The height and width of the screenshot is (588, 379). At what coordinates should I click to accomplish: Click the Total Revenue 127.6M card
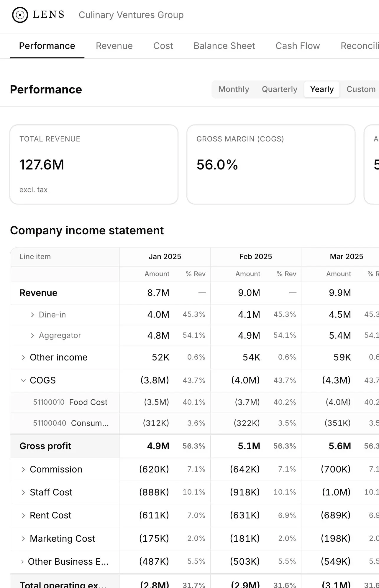coord(94,164)
